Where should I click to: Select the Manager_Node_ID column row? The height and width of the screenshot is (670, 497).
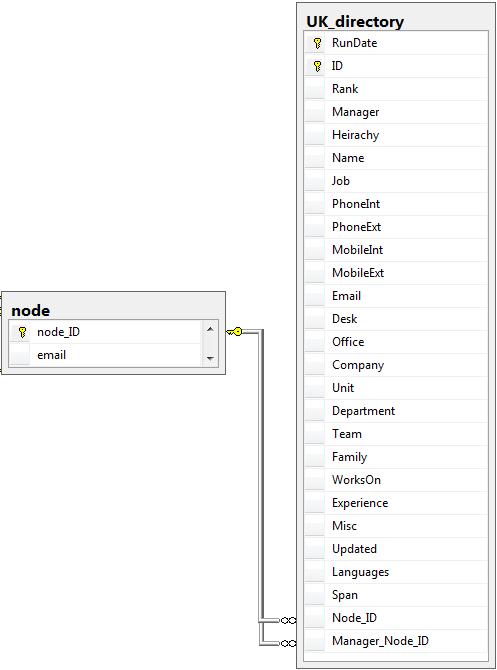[396, 641]
